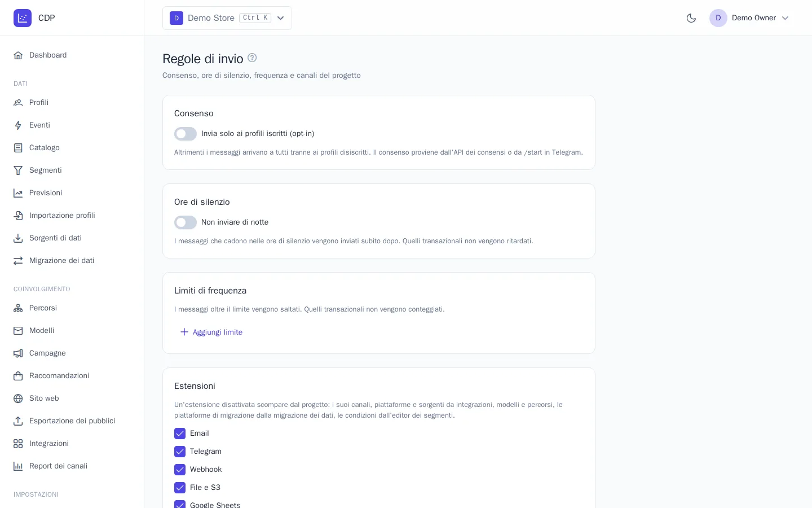Viewport: 812px width, 508px height.
Task: Click the Ctrl K shortcut badge
Action: click(x=255, y=18)
